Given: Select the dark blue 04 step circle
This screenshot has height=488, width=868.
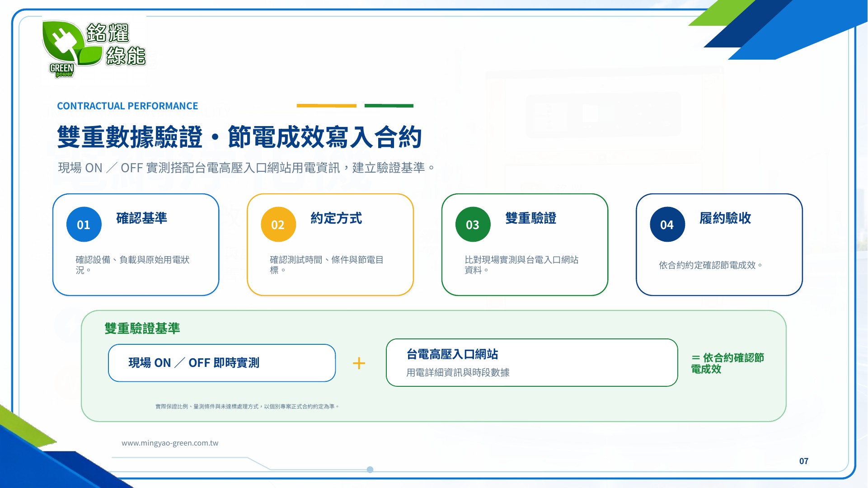Looking at the screenshot, I should click(x=667, y=225).
